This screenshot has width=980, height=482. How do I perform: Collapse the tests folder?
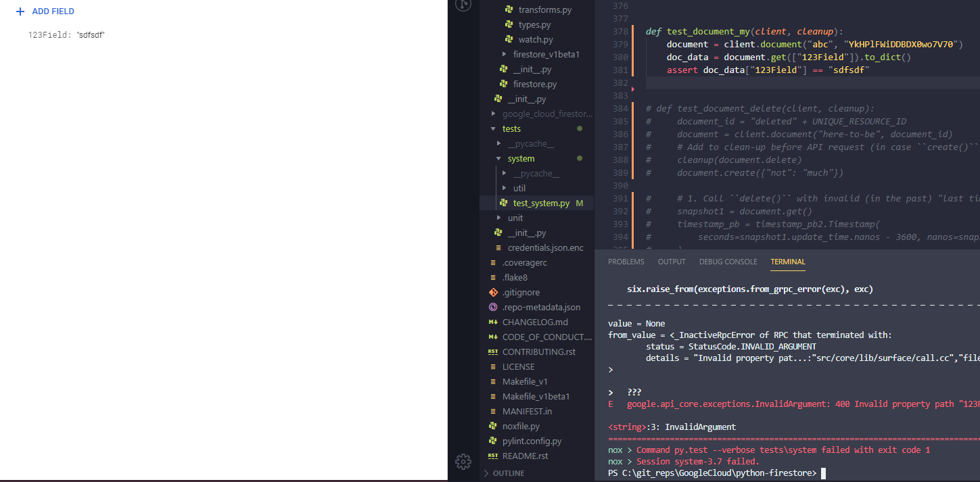[x=493, y=128]
